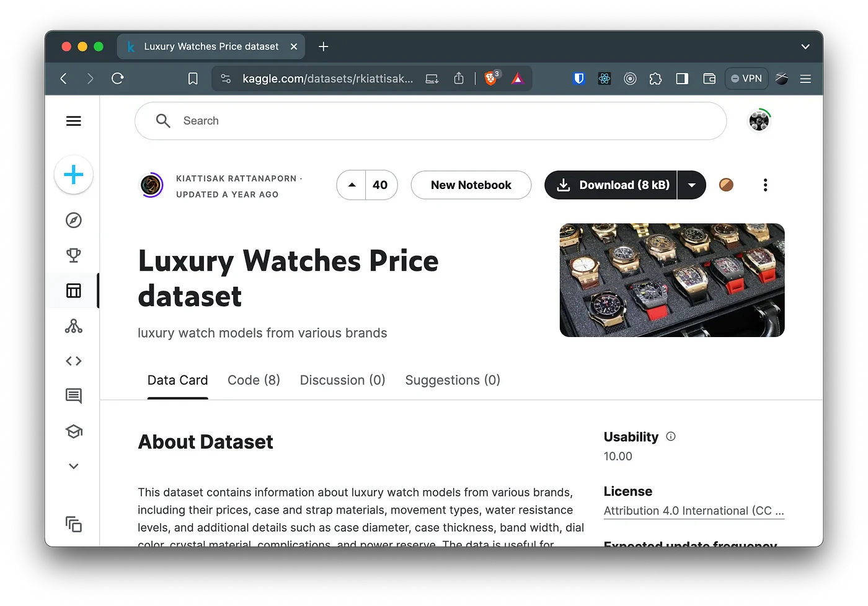Create a New Notebook

[x=471, y=185]
